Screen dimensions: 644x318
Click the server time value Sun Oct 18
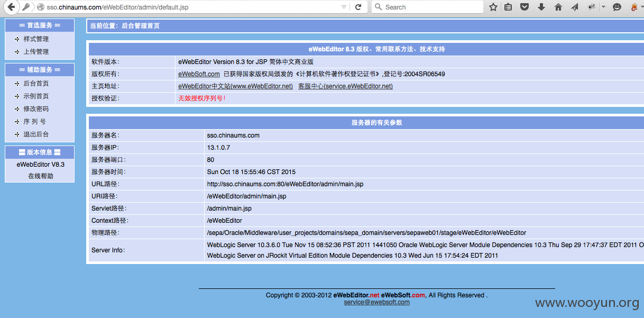tap(251, 172)
